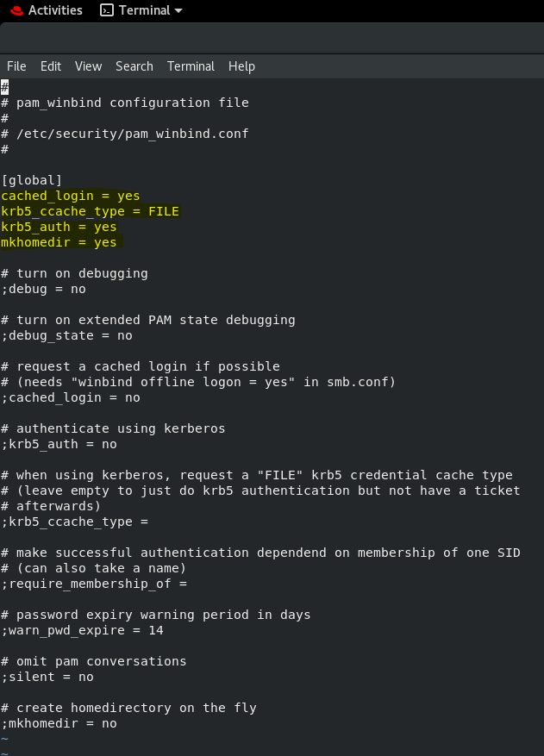Open the Terminal menu in menu bar
Viewport: 544px width, 756px height.
point(191,66)
